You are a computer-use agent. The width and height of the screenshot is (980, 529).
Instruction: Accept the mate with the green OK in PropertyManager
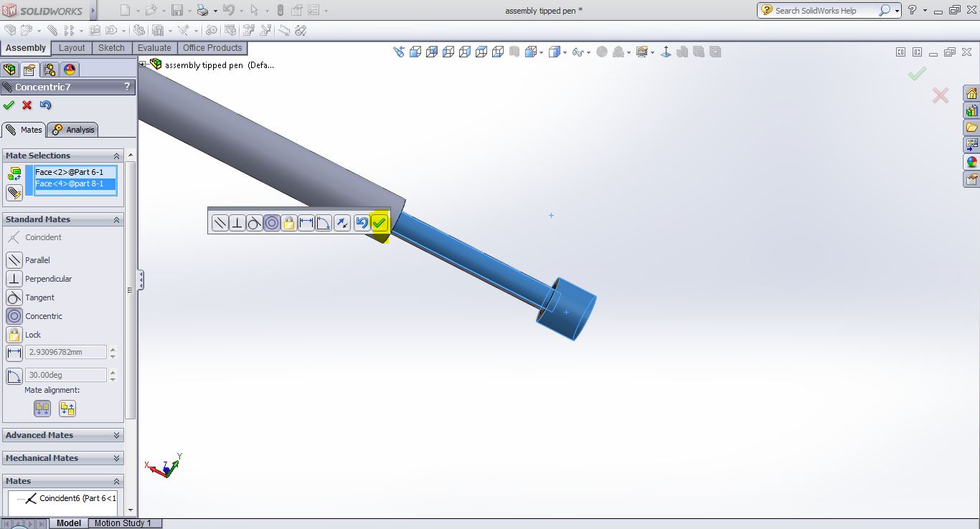click(9, 105)
